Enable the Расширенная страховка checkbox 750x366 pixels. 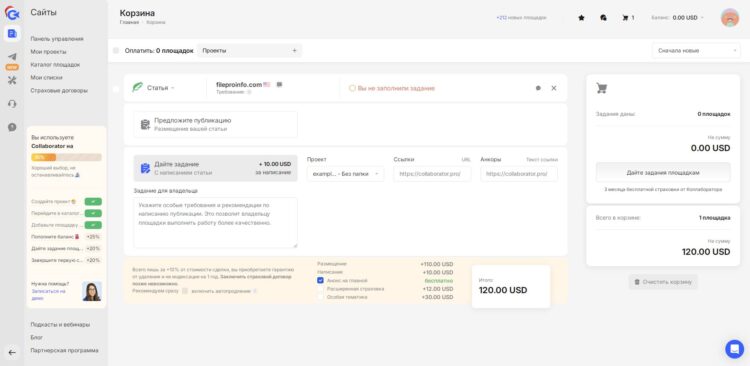320,288
